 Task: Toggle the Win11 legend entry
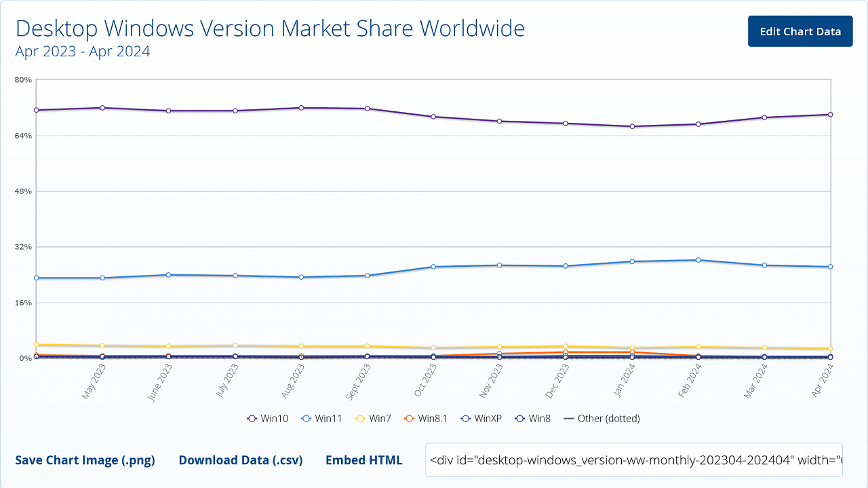pyautogui.click(x=321, y=418)
